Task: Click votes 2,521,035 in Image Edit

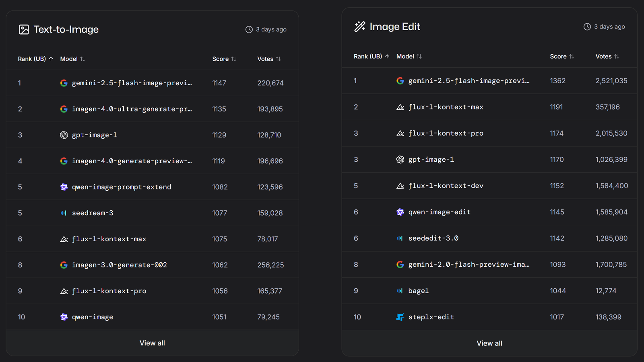Action: pos(611,81)
